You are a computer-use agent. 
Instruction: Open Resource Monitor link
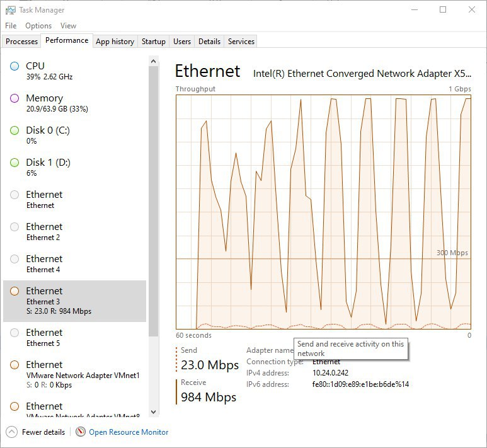pos(129,432)
